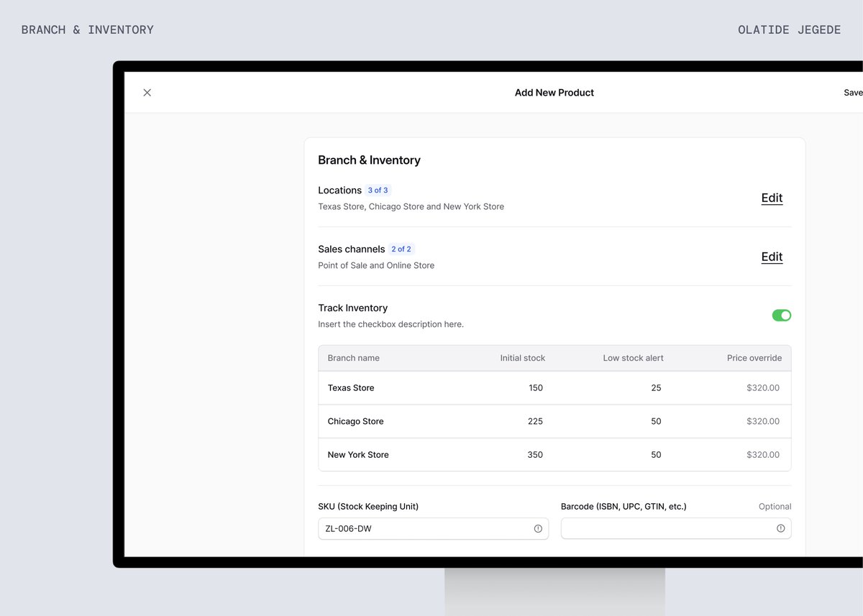Click the Texas Store price override $320.00
Viewport: 863px width, 616px height.
point(763,388)
